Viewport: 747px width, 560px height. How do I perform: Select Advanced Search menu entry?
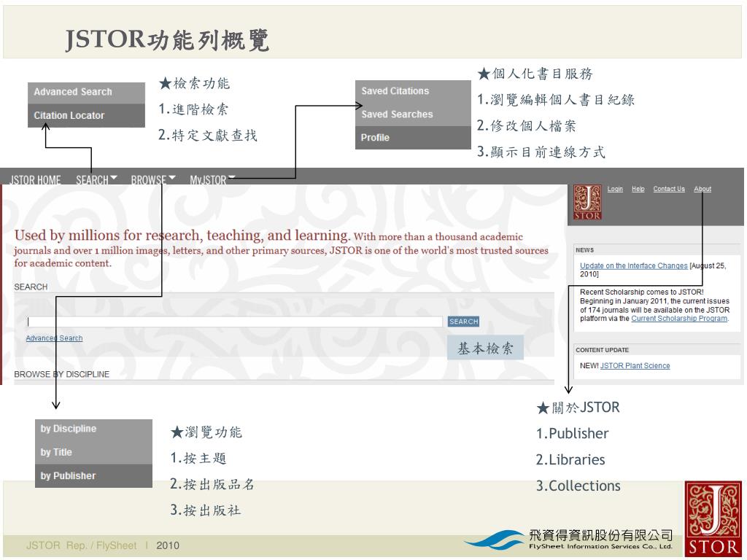[86, 93]
